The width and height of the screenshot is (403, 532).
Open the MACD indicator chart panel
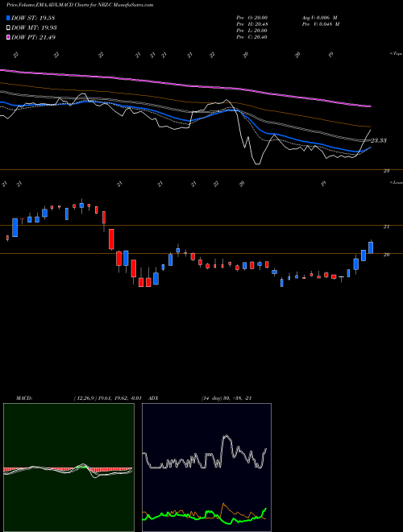pyautogui.click(x=69, y=468)
